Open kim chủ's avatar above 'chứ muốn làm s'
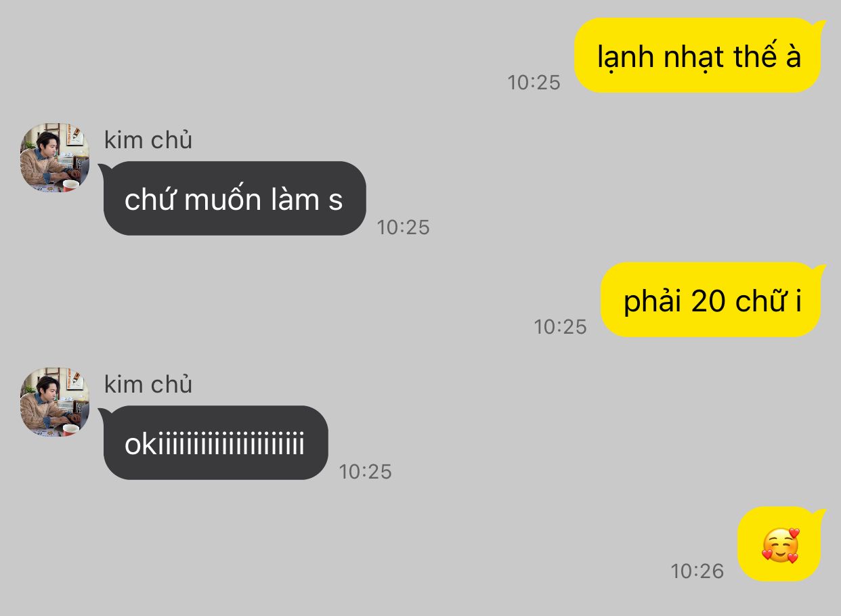The width and height of the screenshot is (841, 616). tap(55, 158)
